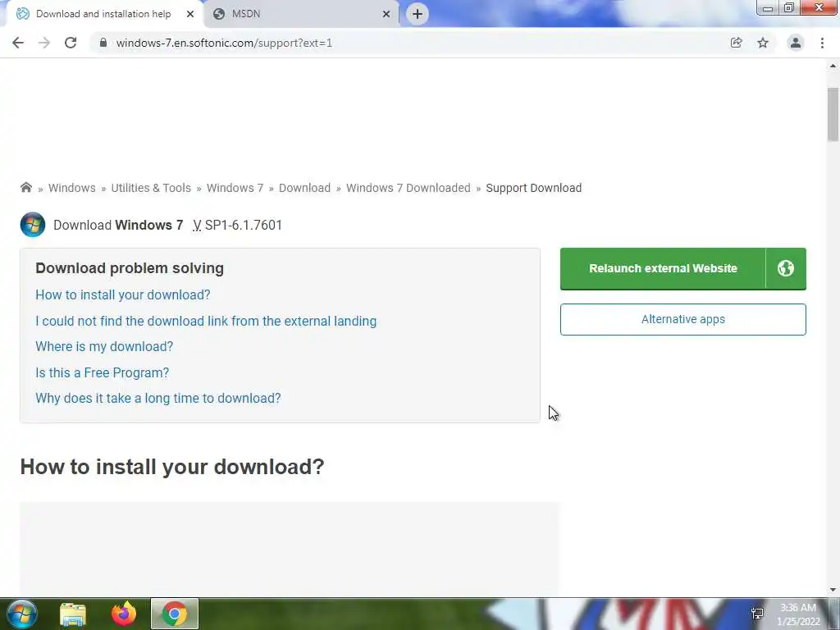
Task: Share this page using the share icon
Action: click(x=736, y=43)
